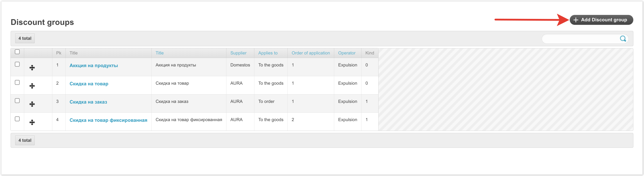This screenshot has height=176, width=644.
Task: Open the Скидка на товар discount group
Action: pos(89,84)
